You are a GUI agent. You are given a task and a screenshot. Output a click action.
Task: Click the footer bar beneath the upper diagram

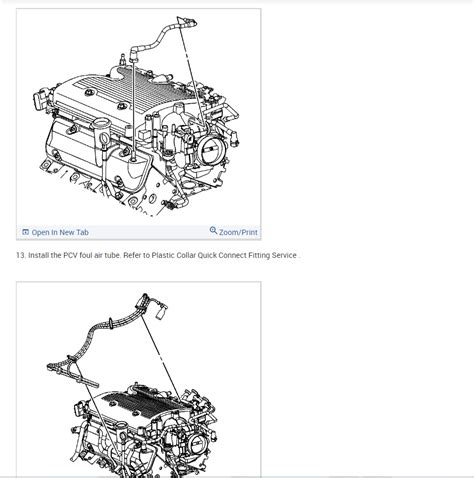[x=139, y=232]
